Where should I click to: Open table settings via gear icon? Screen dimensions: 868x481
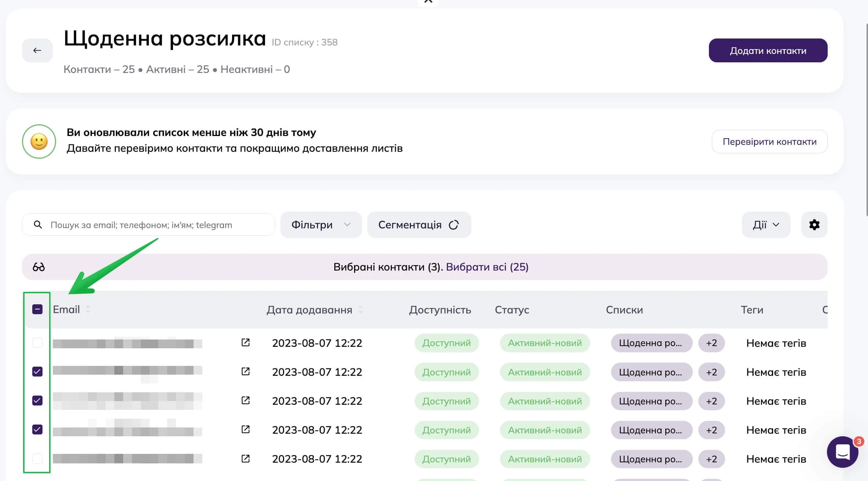pos(814,225)
